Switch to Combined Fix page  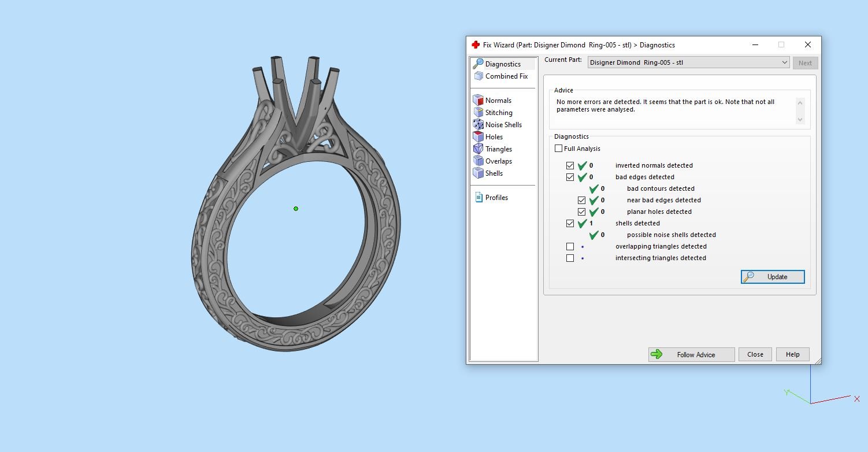pyautogui.click(x=506, y=76)
